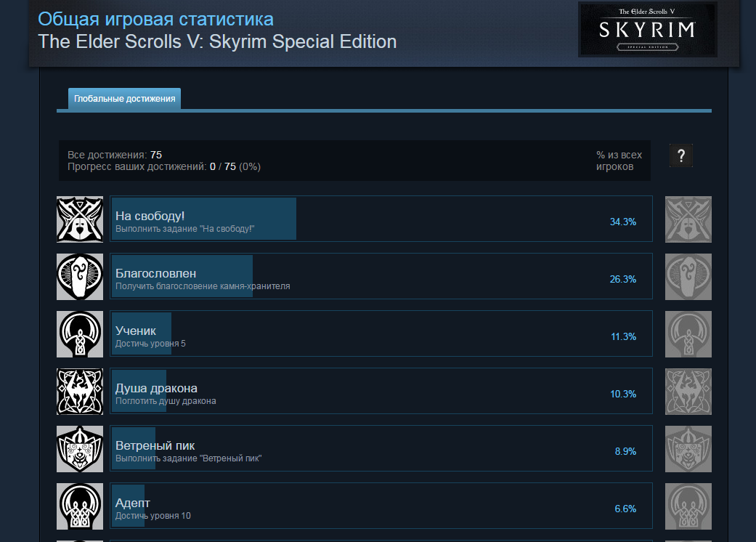The height and width of the screenshot is (542, 756).
Task: Click the grey locked "Адепт" icon on right
Action: point(688,506)
